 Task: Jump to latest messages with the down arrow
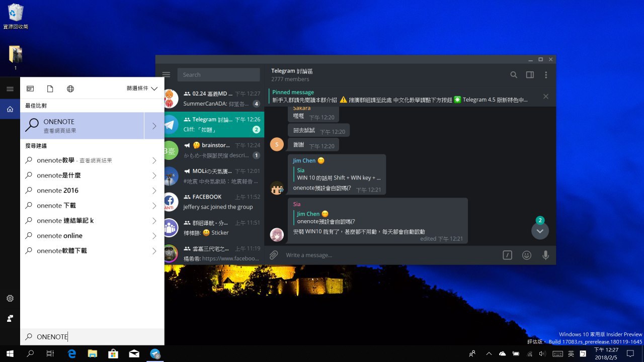click(x=540, y=231)
